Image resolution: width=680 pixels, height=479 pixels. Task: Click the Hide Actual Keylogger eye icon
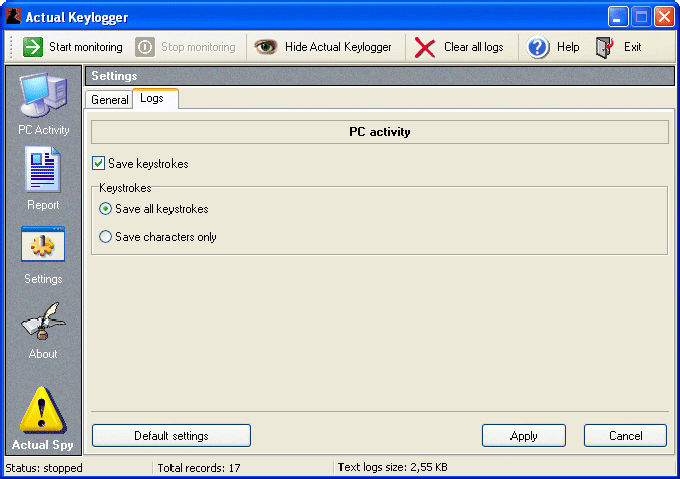coord(266,47)
